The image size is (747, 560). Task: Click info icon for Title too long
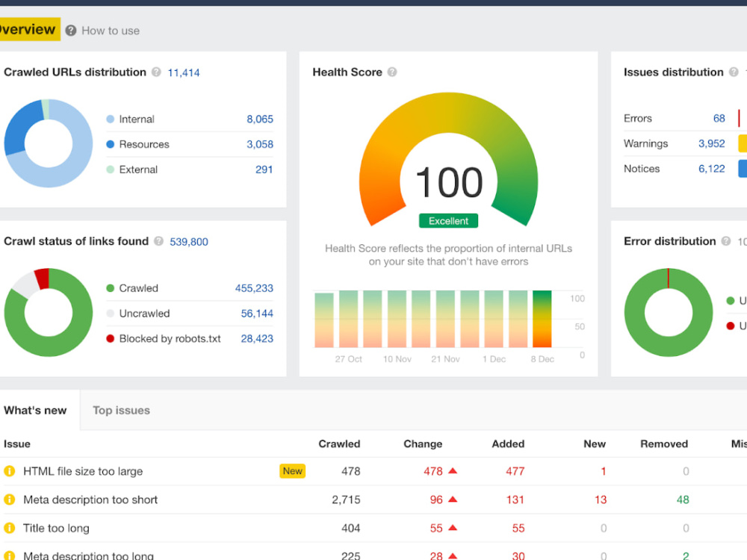pos(9,528)
